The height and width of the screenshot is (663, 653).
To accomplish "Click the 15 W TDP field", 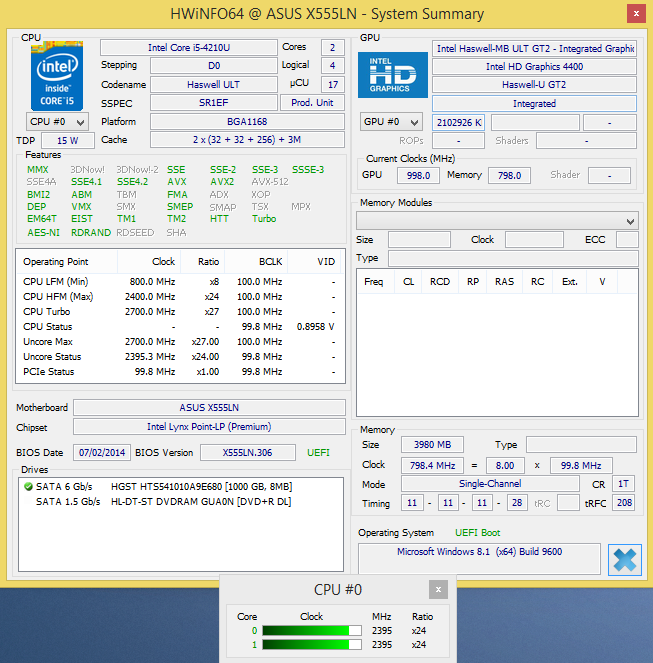I will click(x=68, y=141).
